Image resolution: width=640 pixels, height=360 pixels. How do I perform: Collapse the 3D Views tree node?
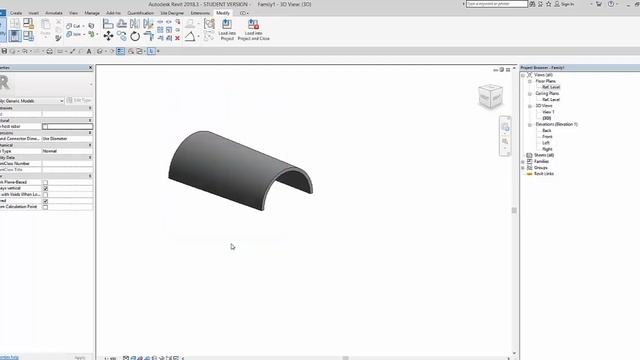530,106
